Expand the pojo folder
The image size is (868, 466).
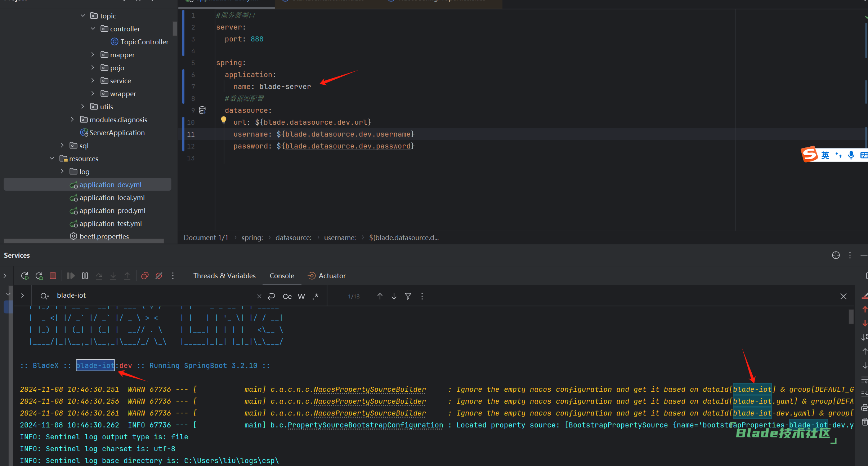pos(93,67)
